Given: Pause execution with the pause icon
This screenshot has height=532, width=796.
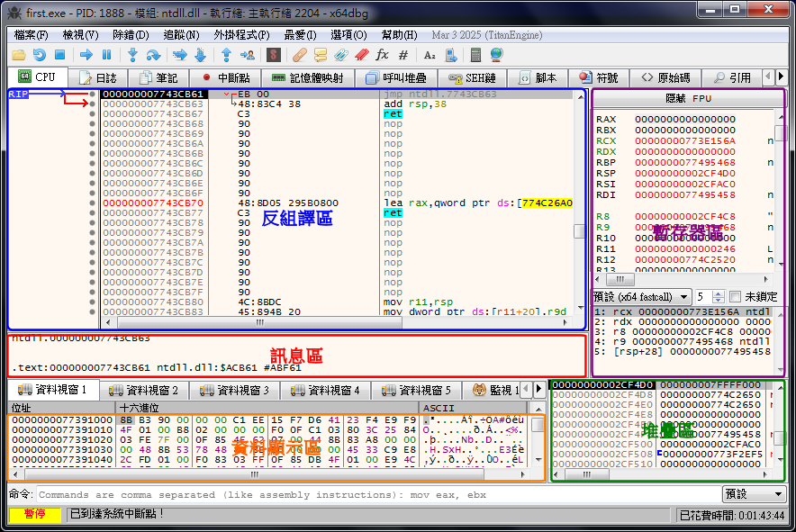Looking at the screenshot, I should (106, 55).
